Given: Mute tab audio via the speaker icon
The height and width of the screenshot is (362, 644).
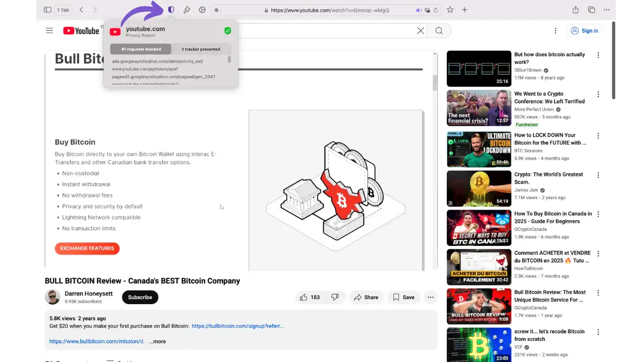Looking at the screenshot, I should [x=419, y=10].
